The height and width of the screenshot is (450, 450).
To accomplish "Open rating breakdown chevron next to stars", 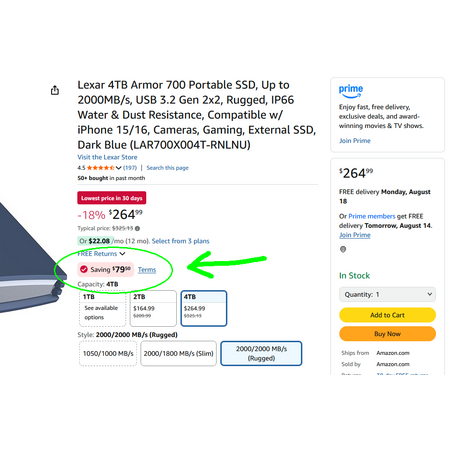I will point(118,168).
